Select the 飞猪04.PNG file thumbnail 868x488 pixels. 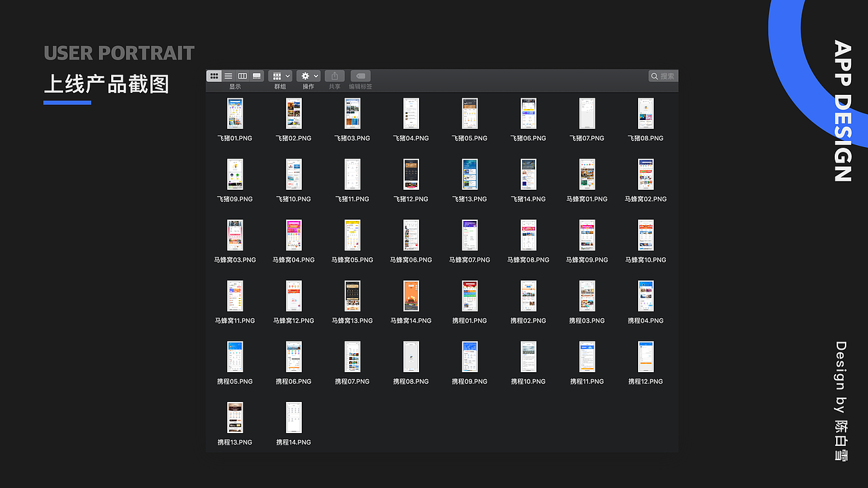[x=411, y=113]
